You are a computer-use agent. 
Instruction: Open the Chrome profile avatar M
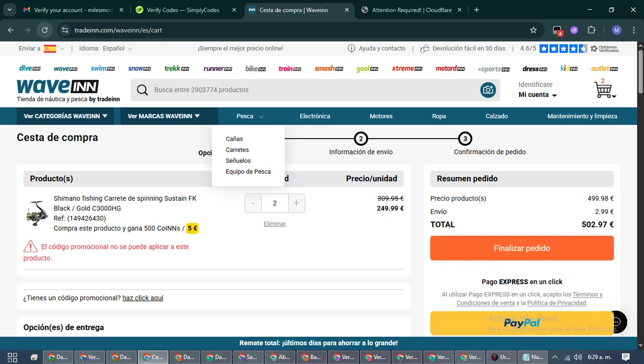[617, 30]
